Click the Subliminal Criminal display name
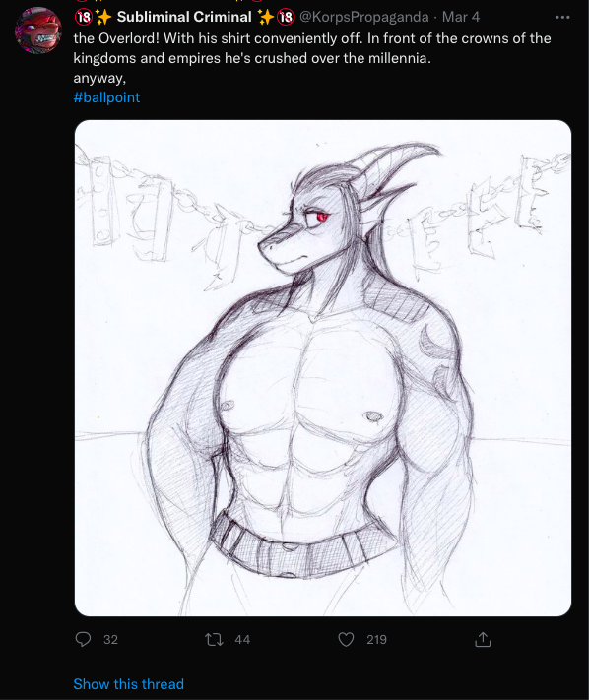This screenshot has width=589, height=700. pyautogui.click(x=184, y=17)
